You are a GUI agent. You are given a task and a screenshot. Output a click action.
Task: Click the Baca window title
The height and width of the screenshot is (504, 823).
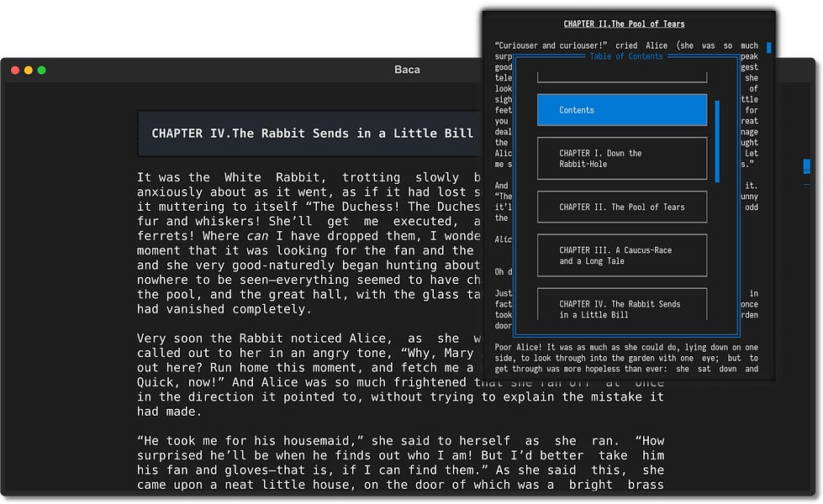point(407,70)
